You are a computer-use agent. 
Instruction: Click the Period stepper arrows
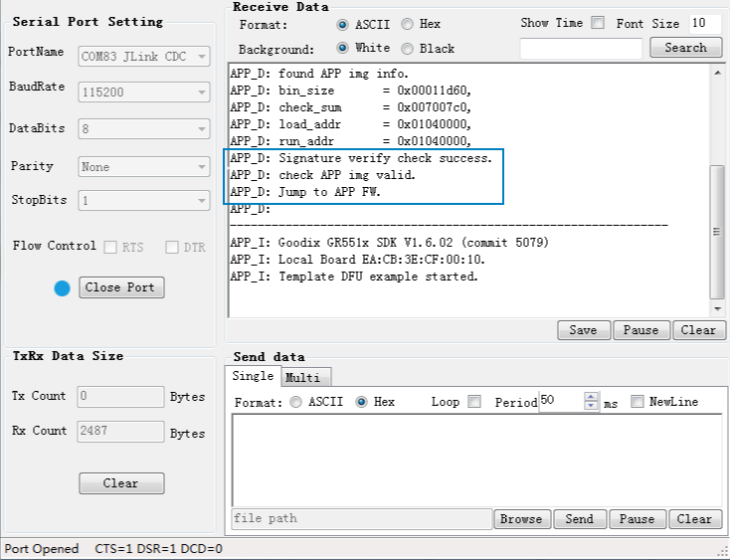592,402
